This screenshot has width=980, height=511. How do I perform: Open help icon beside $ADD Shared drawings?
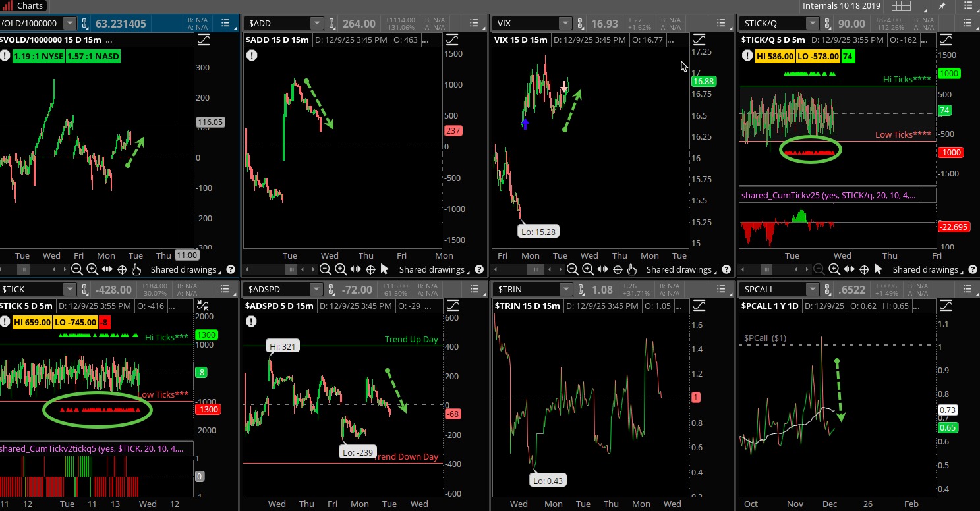(x=478, y=269)
